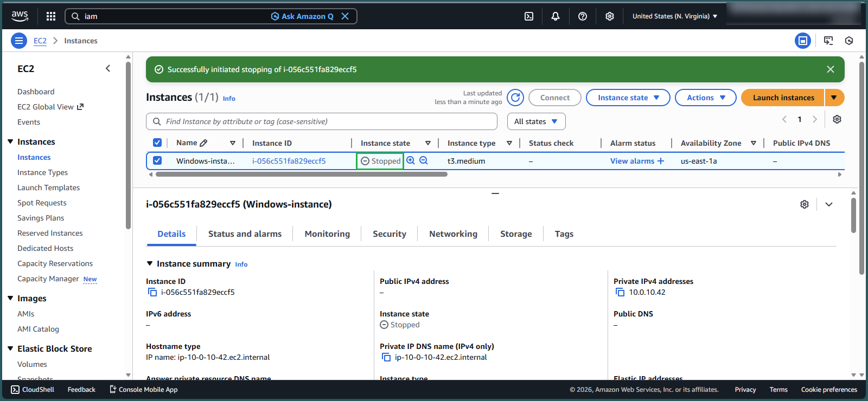Refresh the instances list
Screen dimensions: 868x401
click(515, 98)
